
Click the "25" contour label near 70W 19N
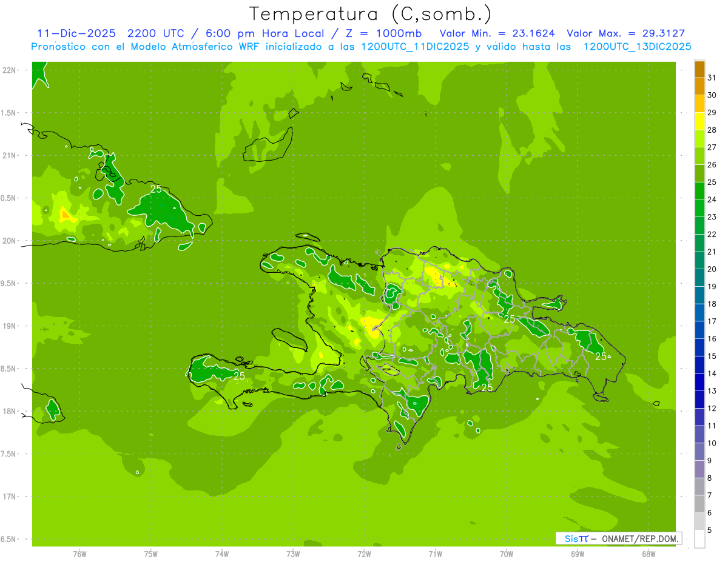pyautogui.click(x=510, y=319)
